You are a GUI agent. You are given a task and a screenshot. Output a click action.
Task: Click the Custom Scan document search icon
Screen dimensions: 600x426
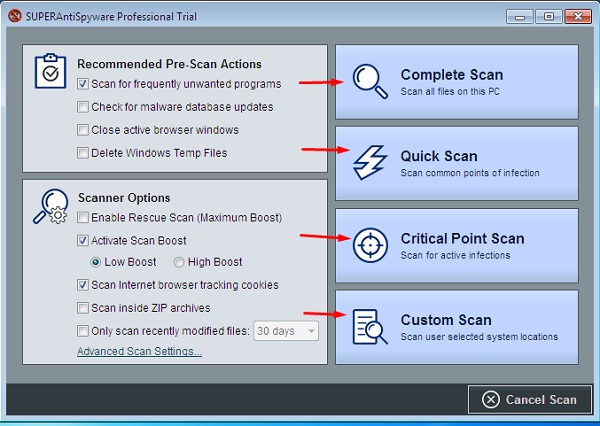pos(370,326)
